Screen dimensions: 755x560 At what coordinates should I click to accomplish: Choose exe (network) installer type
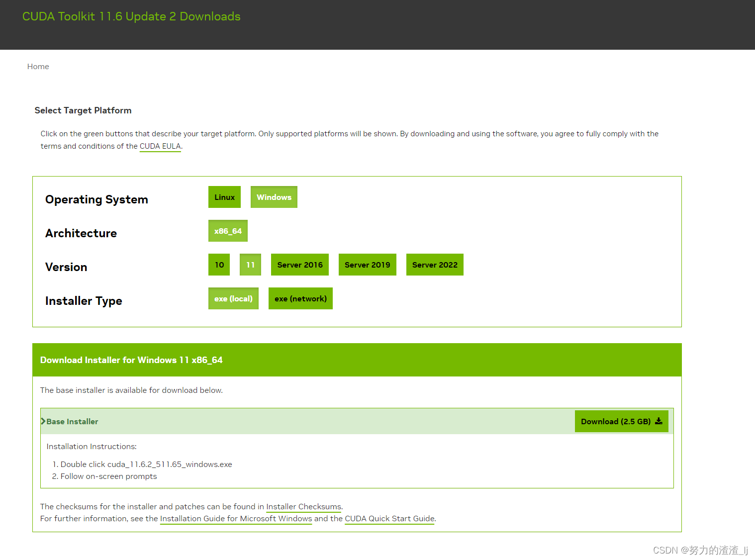point(300,298)
